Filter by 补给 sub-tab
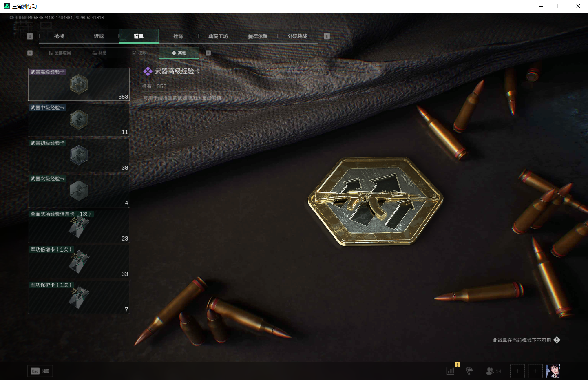Image resolution: width=588 pixels, height=380 pixels. (99, 53)
